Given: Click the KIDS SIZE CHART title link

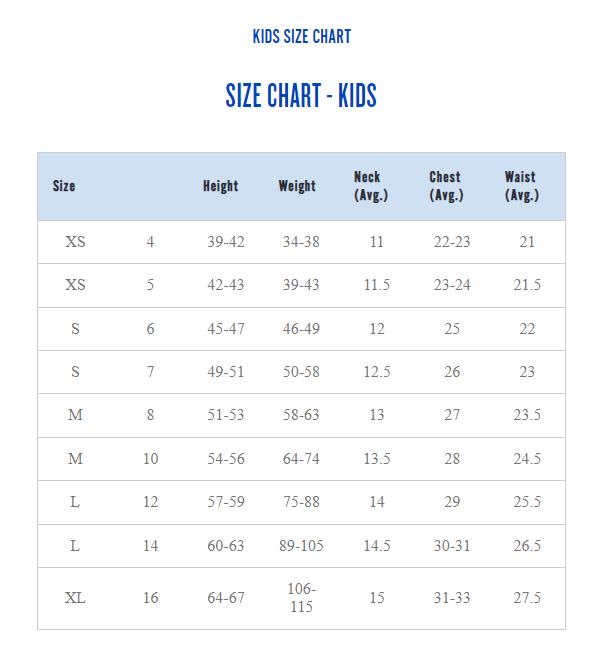Looking at the screenshot, I should point(302,37).
